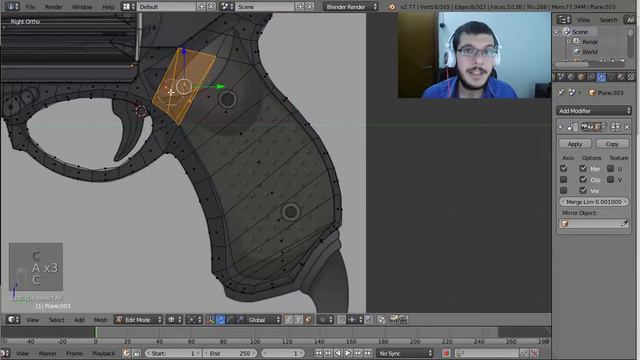Open the outliner All display mode dropdown
640x360 pixels.
(x=629, y=20)
